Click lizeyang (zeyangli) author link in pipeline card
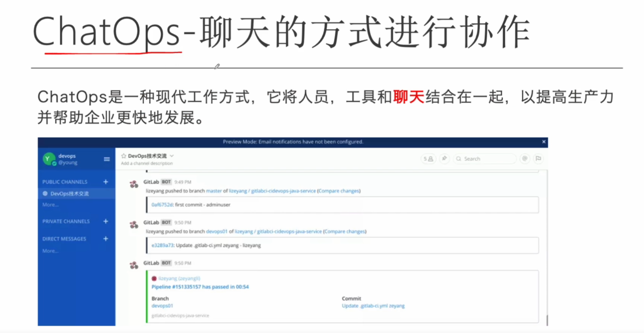The width and height of the screenshot is (644, 333). tap(179, 279)
